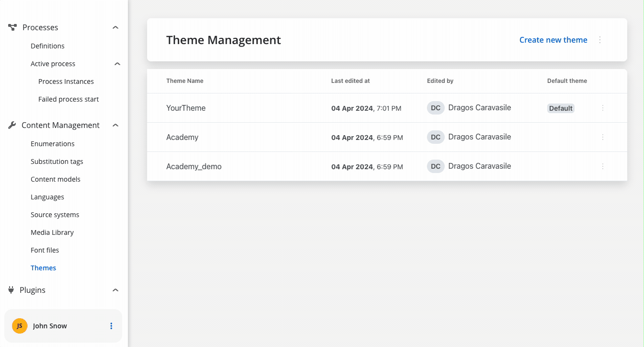Image resolution: width=644 pixels, height=347 pixels.
Task: Click the DC avatar in Academy_demo row
Action: 436,166
